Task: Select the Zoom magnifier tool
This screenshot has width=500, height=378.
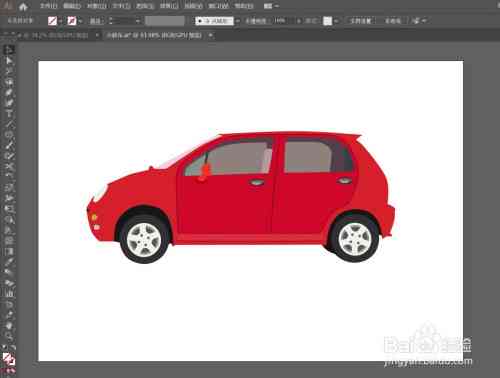Action: [x=9, y=336]
